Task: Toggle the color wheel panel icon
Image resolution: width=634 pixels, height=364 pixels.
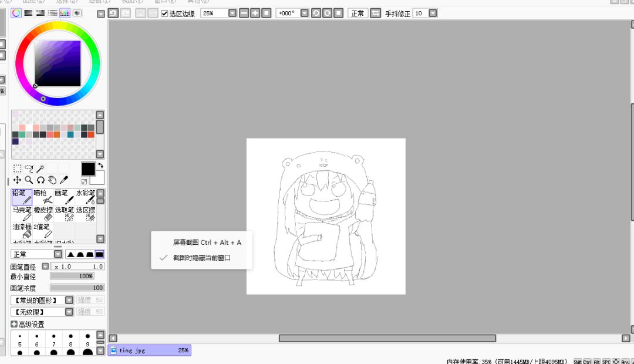Action: coord(16,13)
